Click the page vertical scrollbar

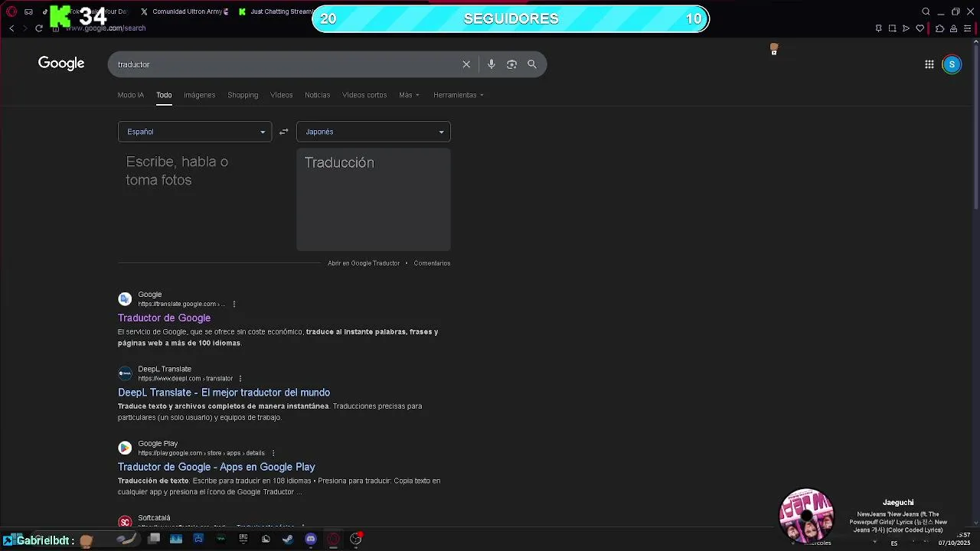(x=975, y=126)
